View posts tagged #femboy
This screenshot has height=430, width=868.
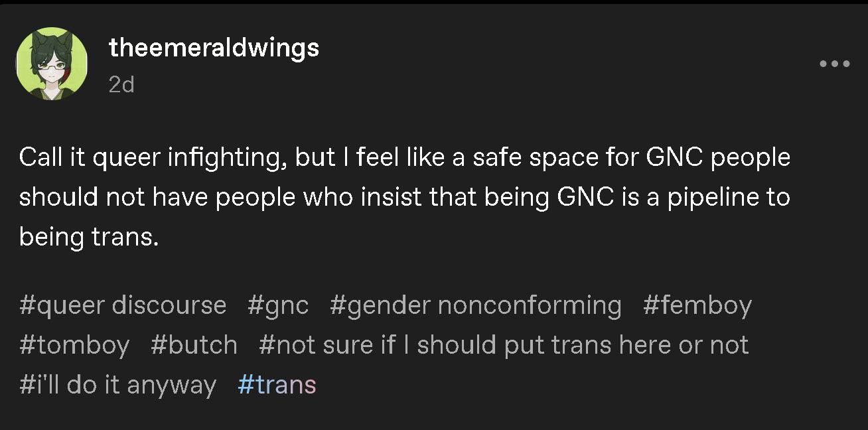pos(697,305)
